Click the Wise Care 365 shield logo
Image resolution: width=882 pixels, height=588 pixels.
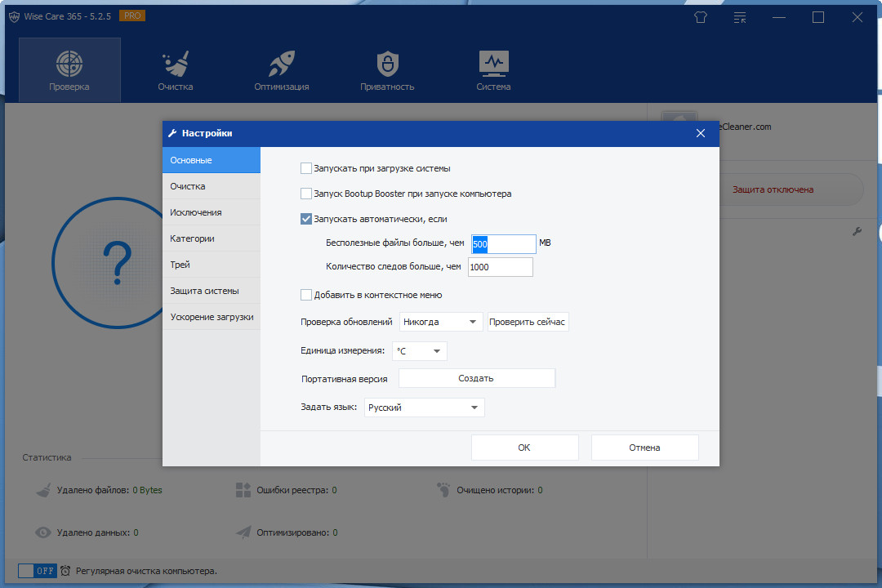click(x=14, y=17)
